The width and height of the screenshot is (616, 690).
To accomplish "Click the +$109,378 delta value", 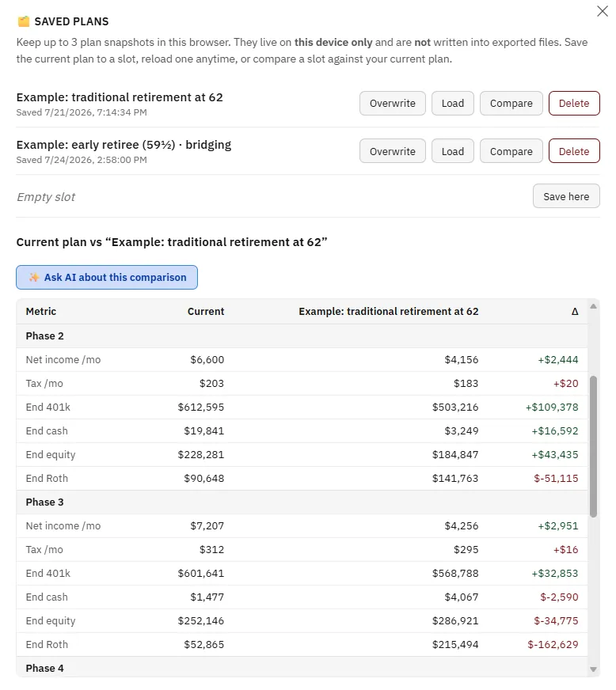I will [x=552, y=408].
